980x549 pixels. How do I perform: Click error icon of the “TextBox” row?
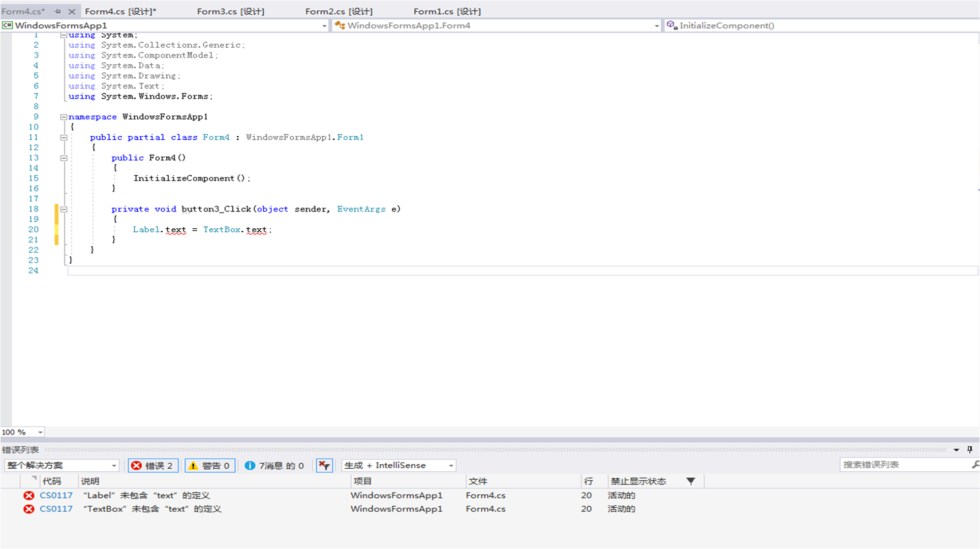[29, 509]
